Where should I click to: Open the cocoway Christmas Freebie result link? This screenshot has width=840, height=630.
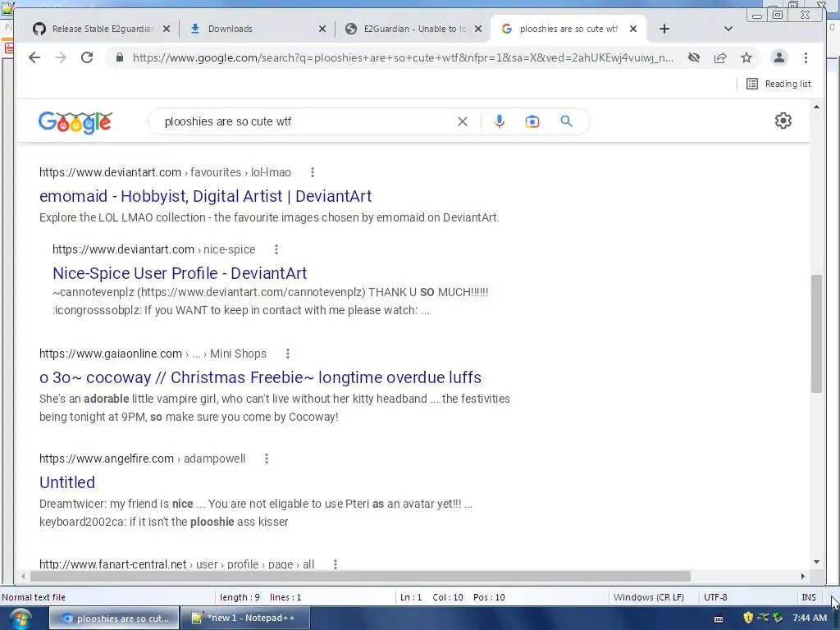point(260,377)
